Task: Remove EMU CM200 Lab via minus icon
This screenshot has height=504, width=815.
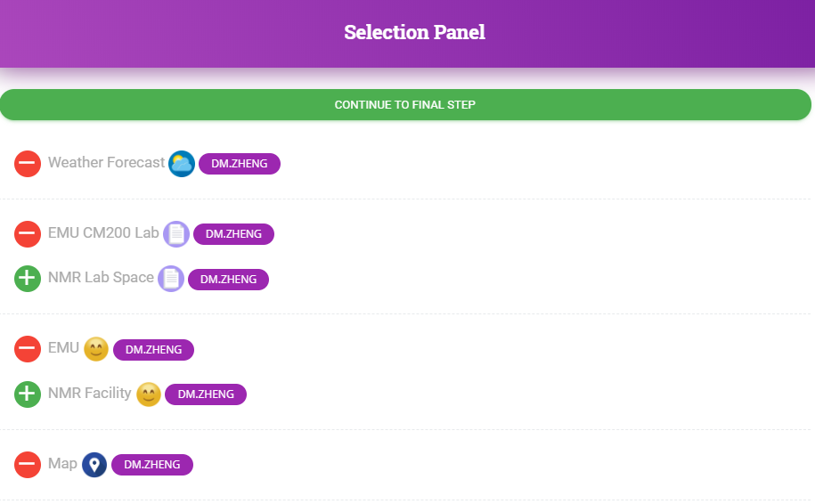Action: point(28,234)
